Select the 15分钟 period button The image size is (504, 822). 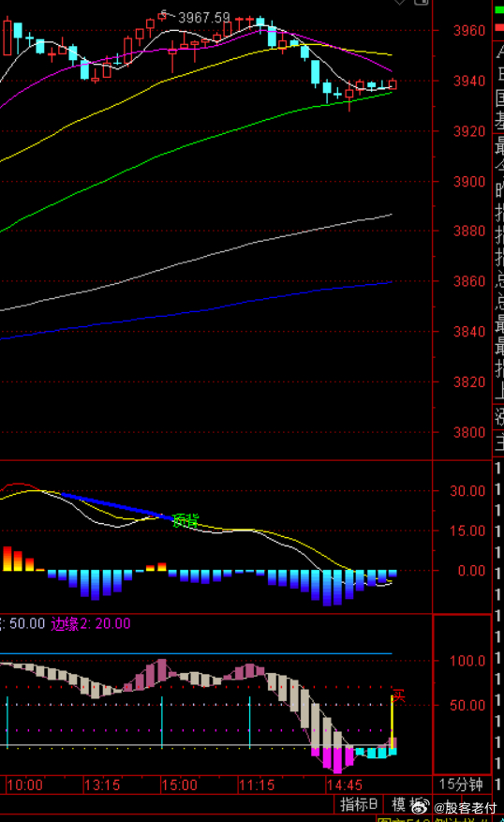pyautogui.click(x=461, y=785)
